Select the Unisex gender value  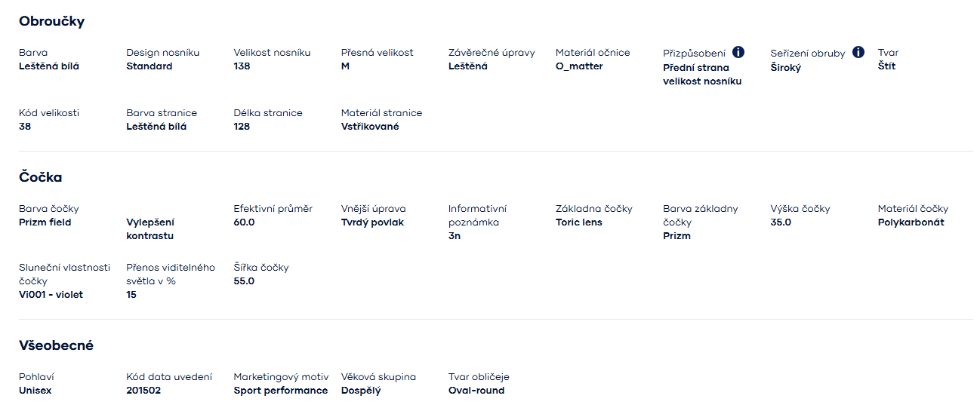tap(35, 391)
